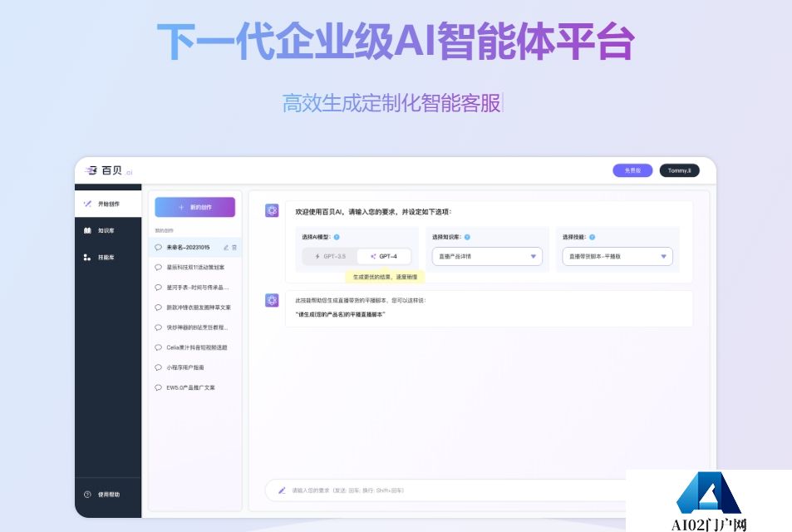This screenshot has height=532, width=792.
Task: Select the GPT-4 model option
Action: [x=383, y=257]
